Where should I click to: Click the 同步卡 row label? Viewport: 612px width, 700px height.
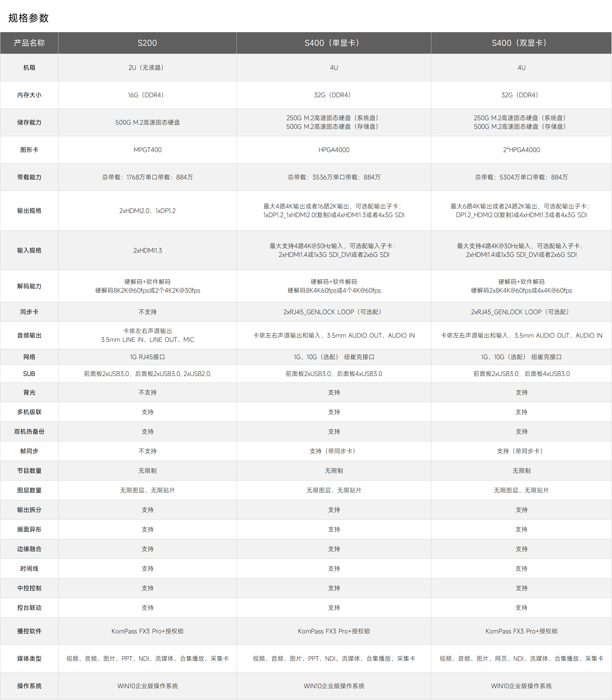[29, 312]
